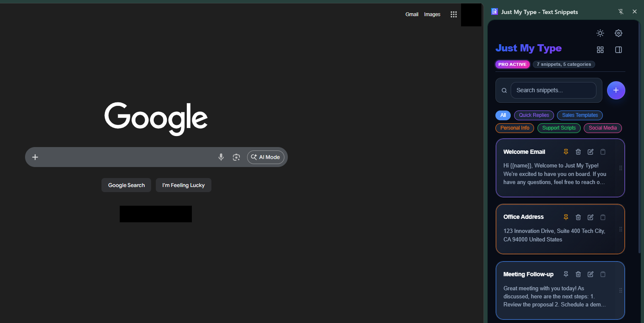Click the Search snippets field
The height and width of the screenshot is (323, 644).
pyautogui.click(x=553, y=90)
